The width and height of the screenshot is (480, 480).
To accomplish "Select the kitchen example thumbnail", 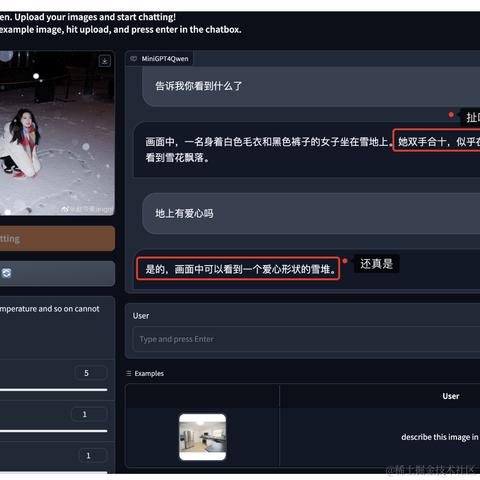I will (203, 437).
